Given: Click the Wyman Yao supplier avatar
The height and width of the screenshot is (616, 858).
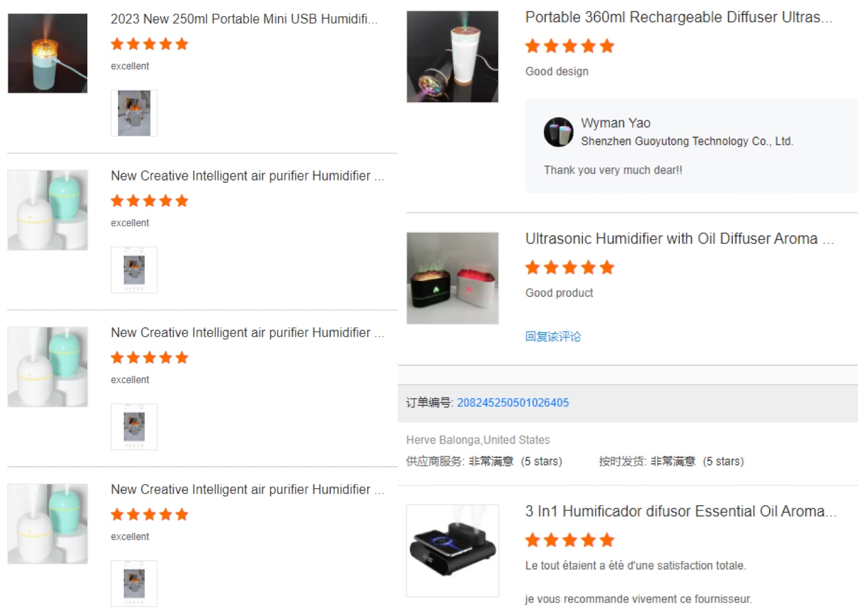Looking at the screenshot, I should (558, 132).
